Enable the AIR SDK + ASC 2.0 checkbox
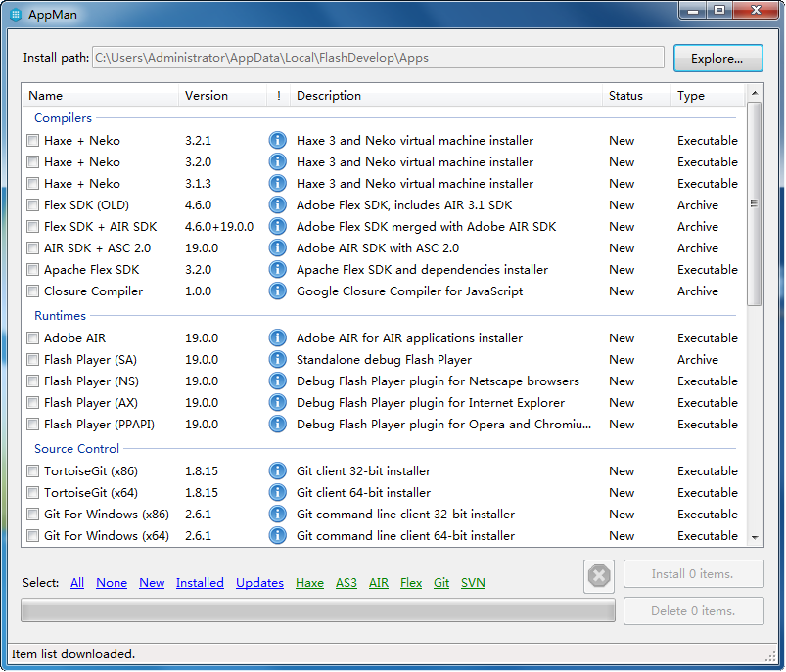This screenshot has width=786, height=672. pyautogui.click(x=33, y=248)
